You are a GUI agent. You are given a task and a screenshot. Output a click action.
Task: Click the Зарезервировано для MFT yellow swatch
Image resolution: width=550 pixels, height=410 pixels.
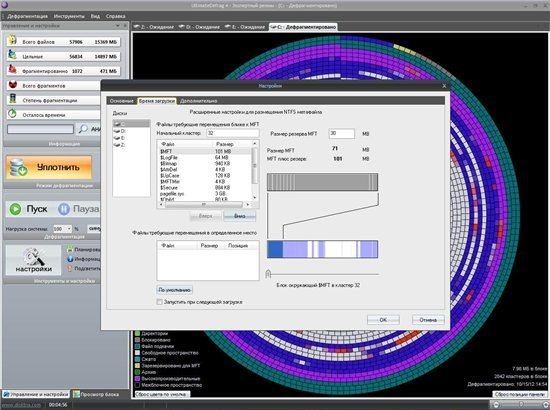pyautogui.click(x=138, y=366)
